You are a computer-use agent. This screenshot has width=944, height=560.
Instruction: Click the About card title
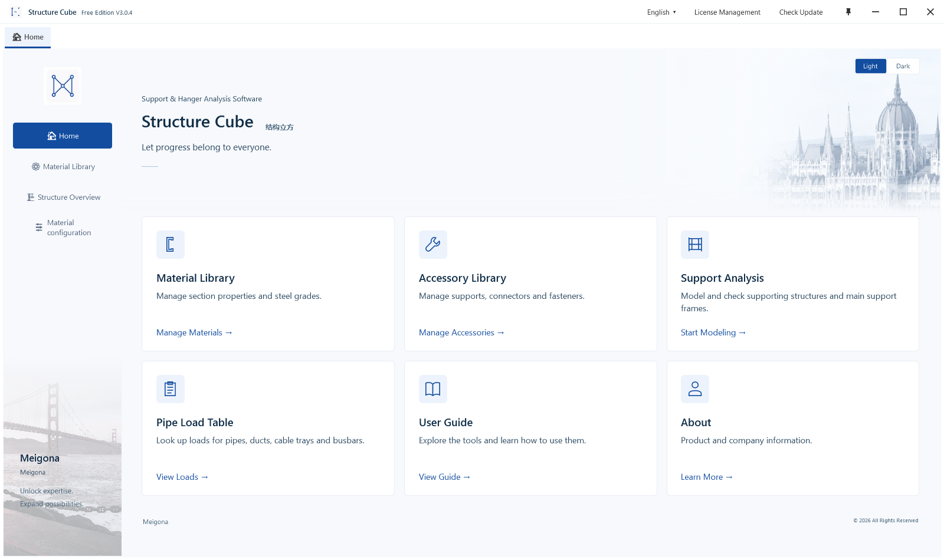click(x=696, y=423)
